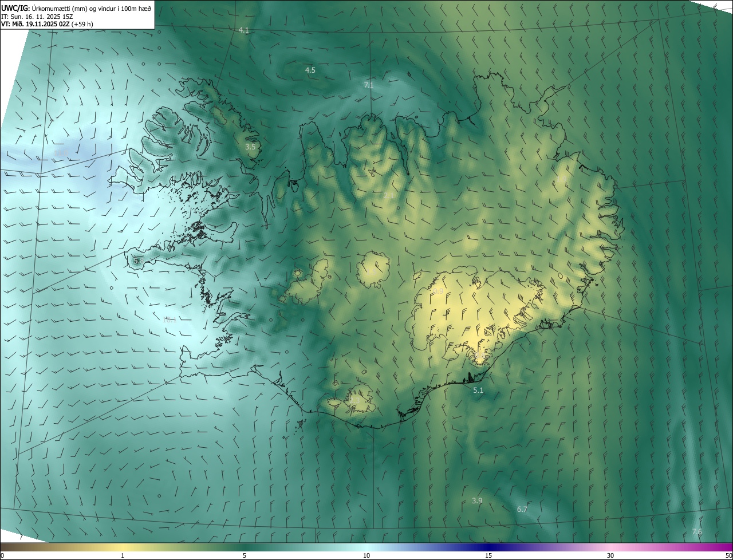Click the 7.6 value label near the bottom right
The width and height of the screenshot is (733, 560).
tap(697, 532)
